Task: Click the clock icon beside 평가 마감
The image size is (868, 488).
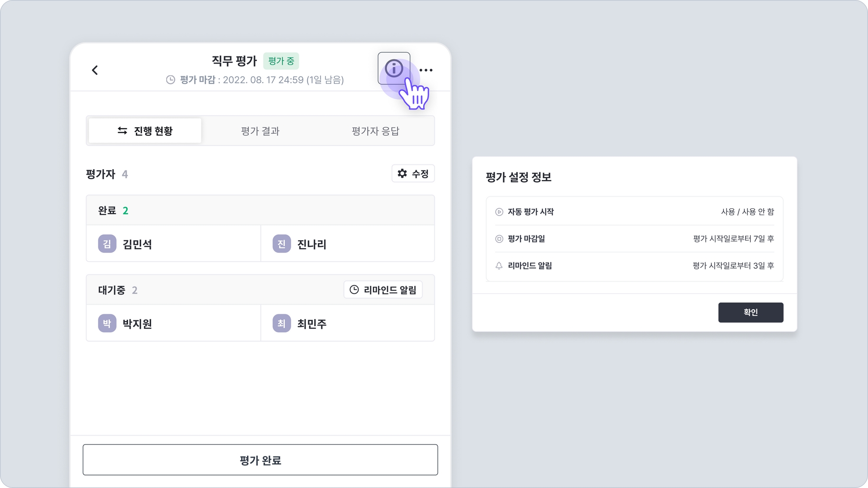Action: click(171, 80)
